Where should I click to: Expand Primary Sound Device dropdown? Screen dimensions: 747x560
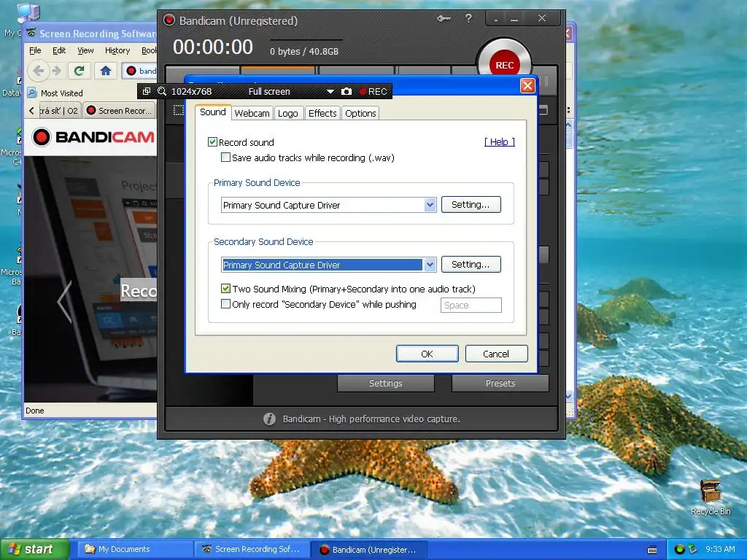tap(430, 205)
